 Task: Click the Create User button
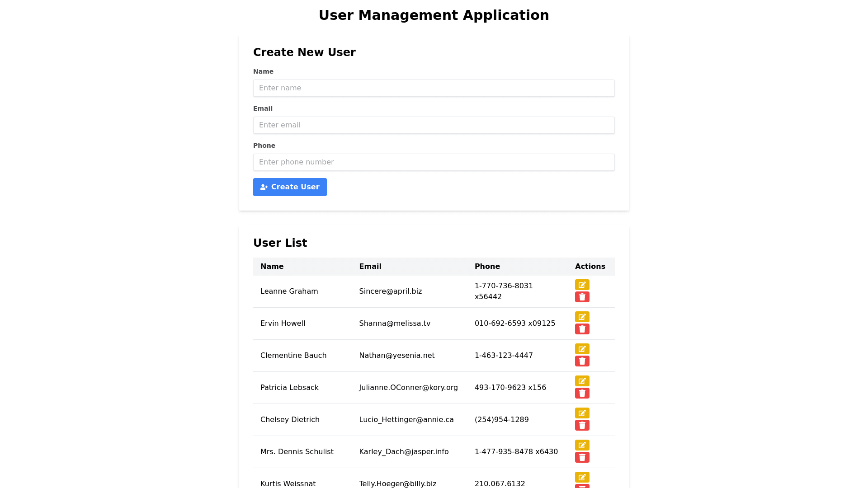pos(290,187)
